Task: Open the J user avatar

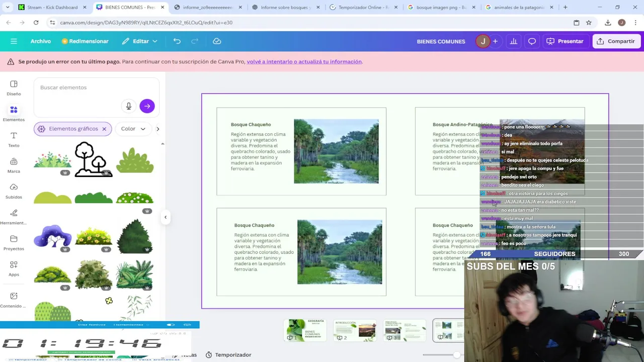Action: pos(483,41)
